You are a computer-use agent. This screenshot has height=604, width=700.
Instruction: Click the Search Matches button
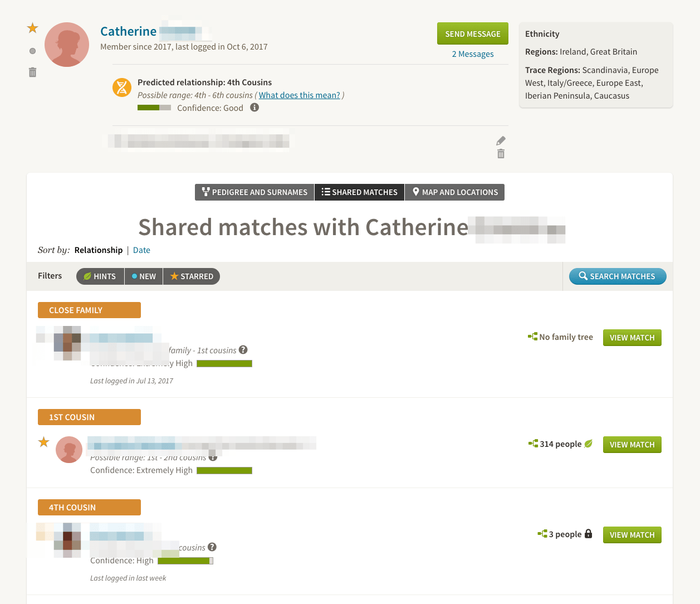[x=618, y=276]
